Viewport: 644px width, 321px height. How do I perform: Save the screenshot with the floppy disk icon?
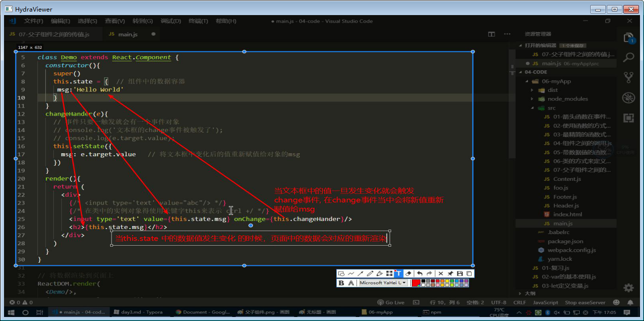[459, 274]
